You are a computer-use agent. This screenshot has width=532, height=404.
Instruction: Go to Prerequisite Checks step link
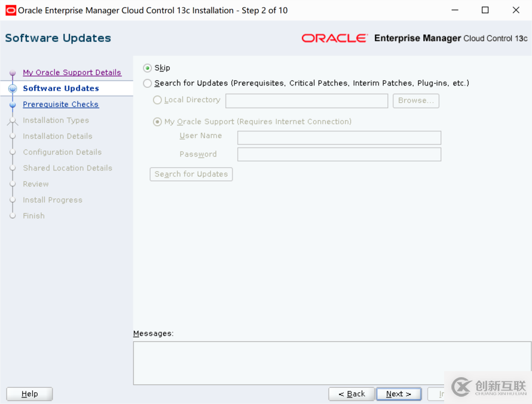click(x=61, y=105)
